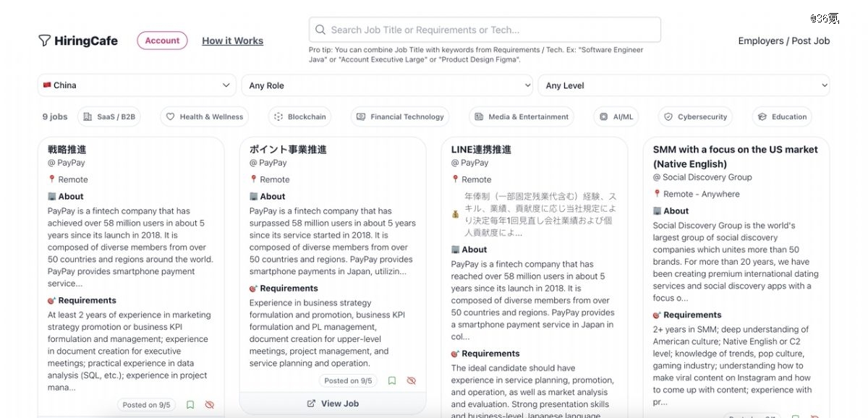Image resolution: width=868 pixels, height=418 pixels.
Task: Bookmark the 戦略推進 job card
Action: [190, 405]
